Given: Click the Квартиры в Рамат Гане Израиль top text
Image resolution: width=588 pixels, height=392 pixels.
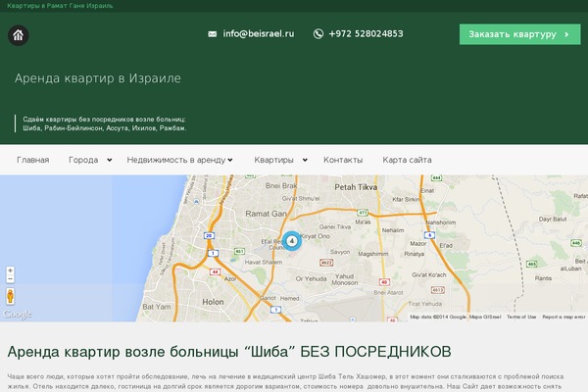Looking at the screenshot, I should tap(60, 6).
